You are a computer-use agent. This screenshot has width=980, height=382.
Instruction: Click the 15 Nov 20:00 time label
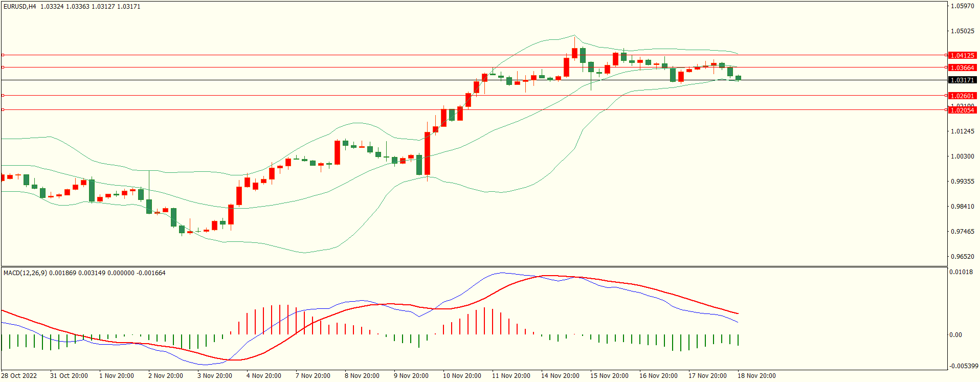[609, 376]
